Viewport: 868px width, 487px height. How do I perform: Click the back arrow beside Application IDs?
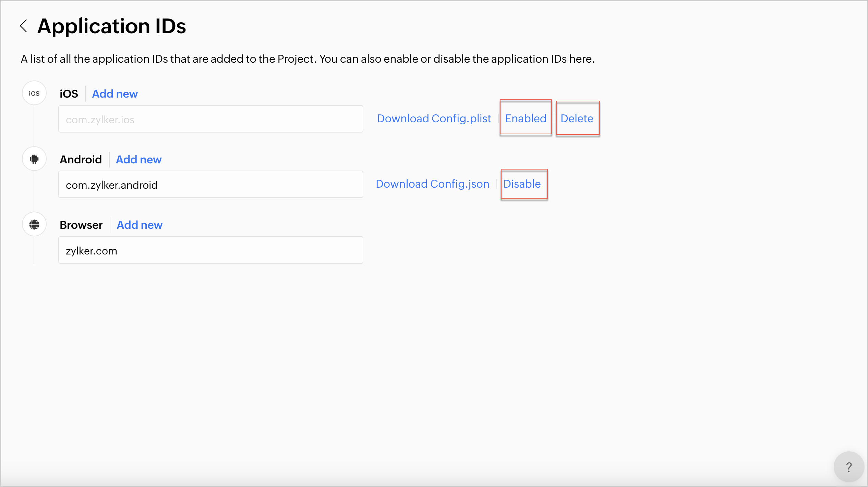(23, 26)
